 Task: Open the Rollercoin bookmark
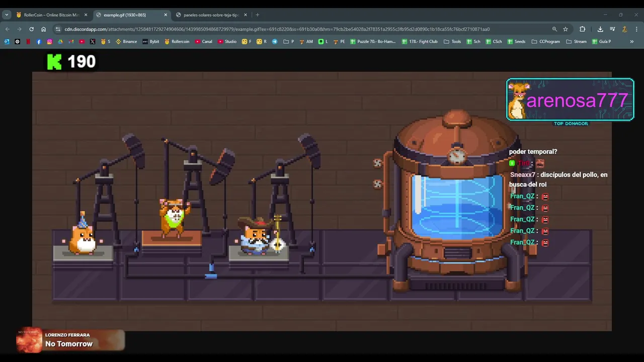(177, 41)
